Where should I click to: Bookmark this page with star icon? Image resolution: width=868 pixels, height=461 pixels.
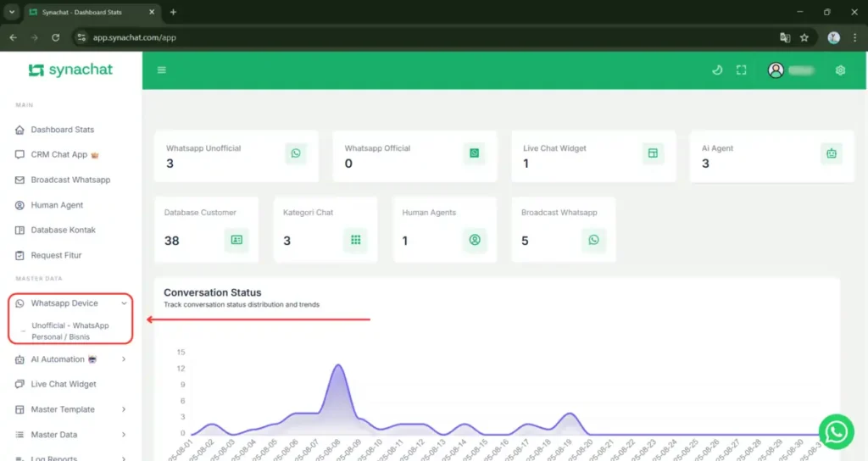point(804,37)
